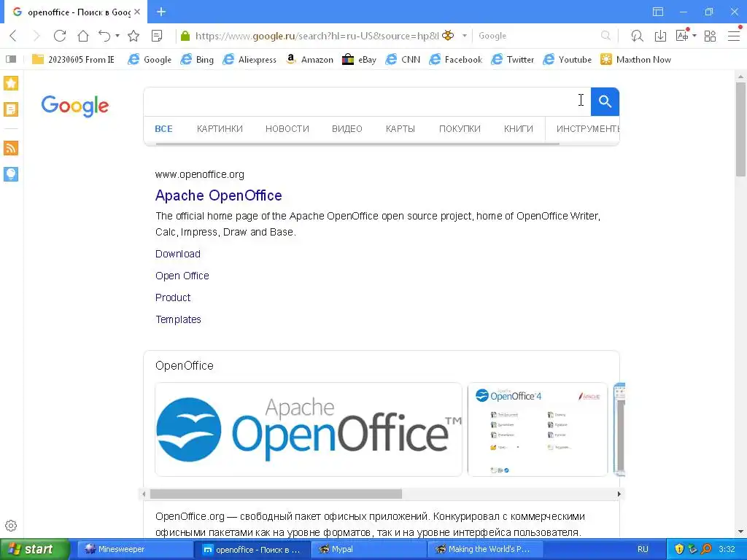Open the large Apache OpenOffice logo image
The width and height of the screenshot is (747, 560).
coord(309,429)
